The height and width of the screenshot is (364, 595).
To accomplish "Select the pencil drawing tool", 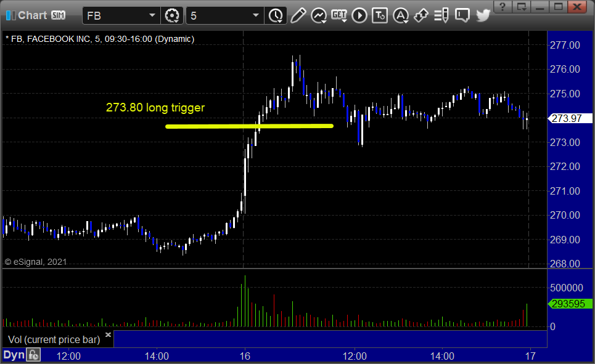I will [x=298, y=15].
